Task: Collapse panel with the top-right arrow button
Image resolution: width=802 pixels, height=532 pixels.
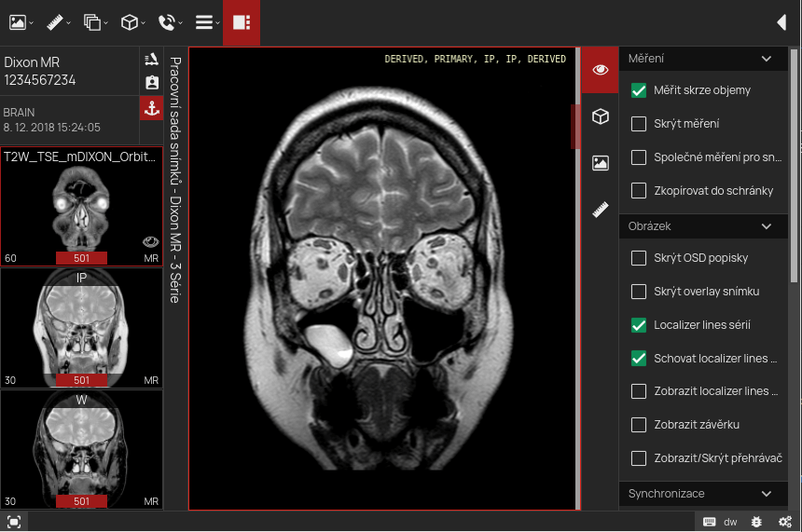Action: (x=781, y=22)
